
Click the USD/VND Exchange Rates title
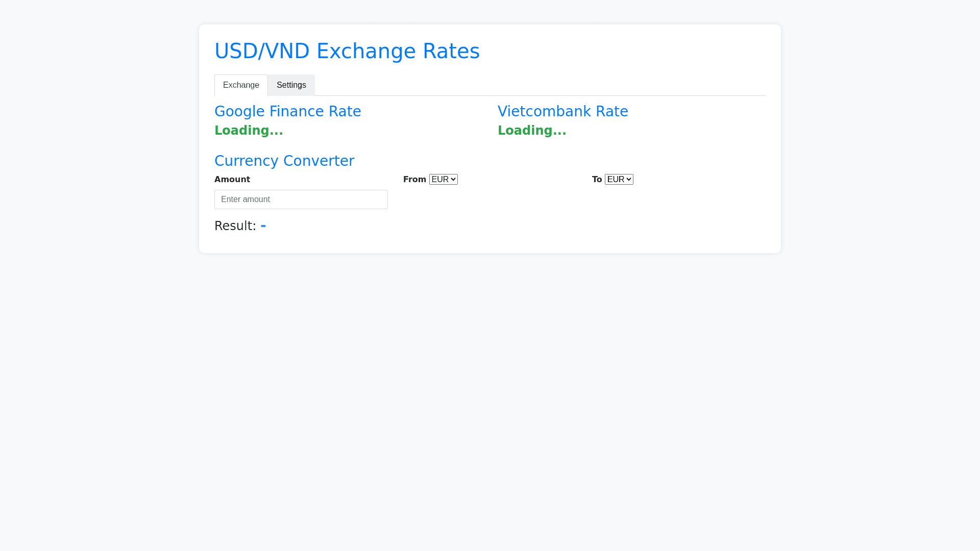(347, 51)
